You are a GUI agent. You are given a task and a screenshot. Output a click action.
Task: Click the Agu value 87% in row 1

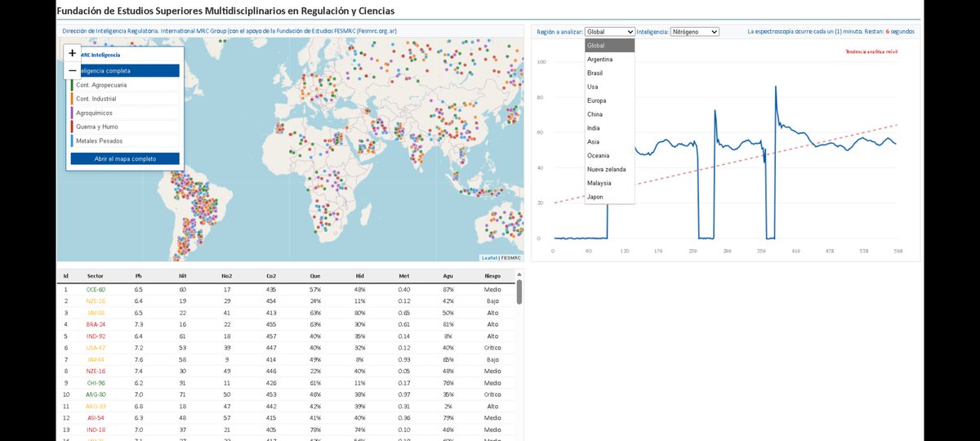click(448, 289)
